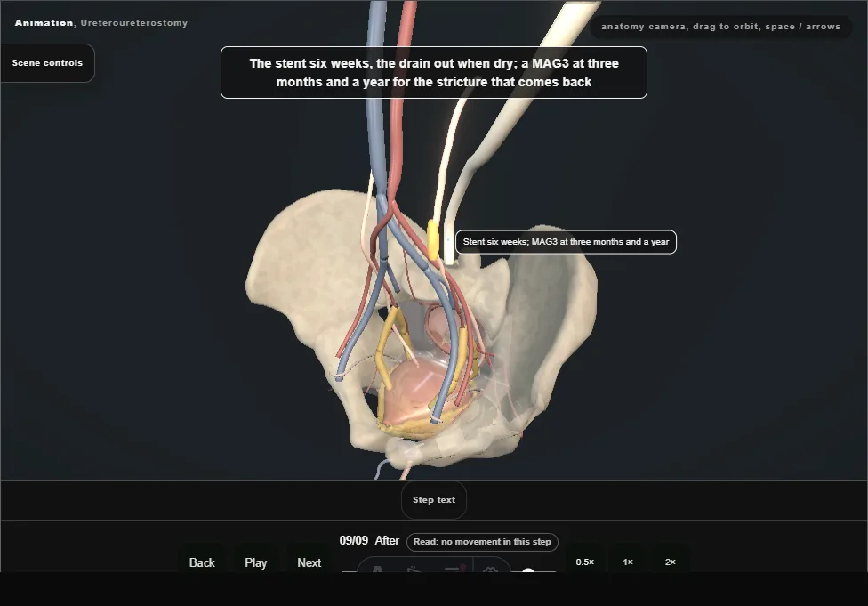This screenshot has width=868, height=606.
Task: Open the Scene controls panel
Action: [x=48, y=63]
